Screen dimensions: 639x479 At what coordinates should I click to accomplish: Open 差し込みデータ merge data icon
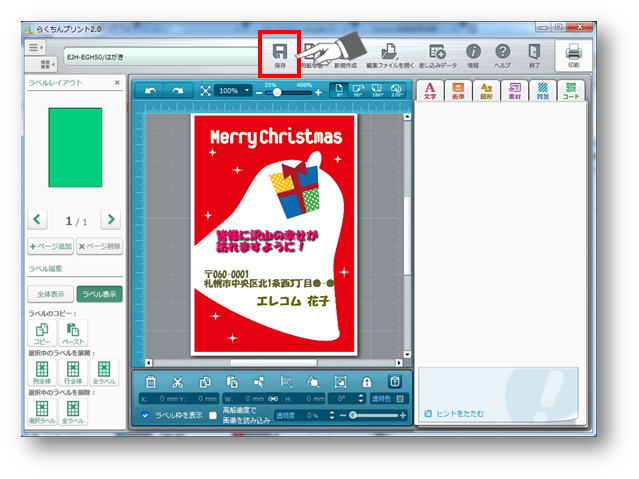coord(438,55)
